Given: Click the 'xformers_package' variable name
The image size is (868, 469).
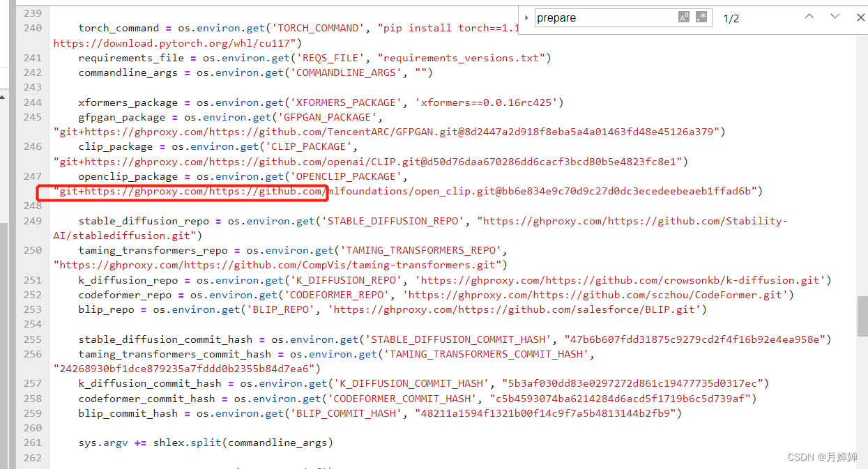Looking at the screenshot, I should [128, 102].
